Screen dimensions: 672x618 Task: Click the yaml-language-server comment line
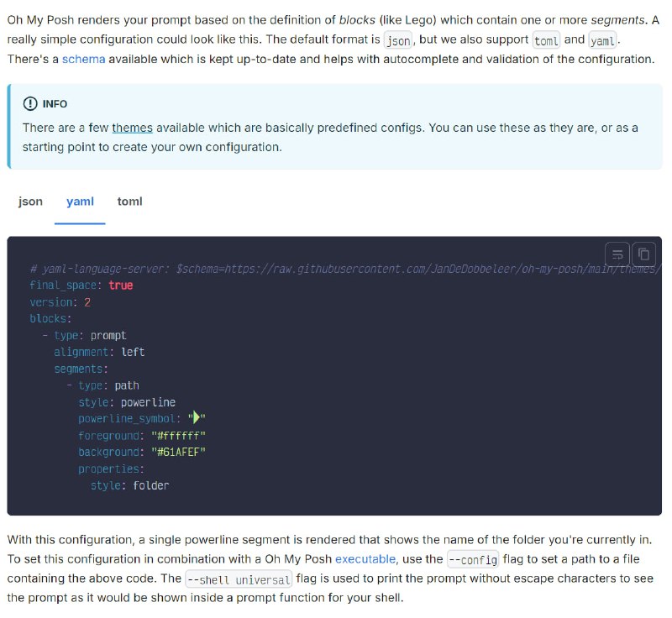(345, 269)
